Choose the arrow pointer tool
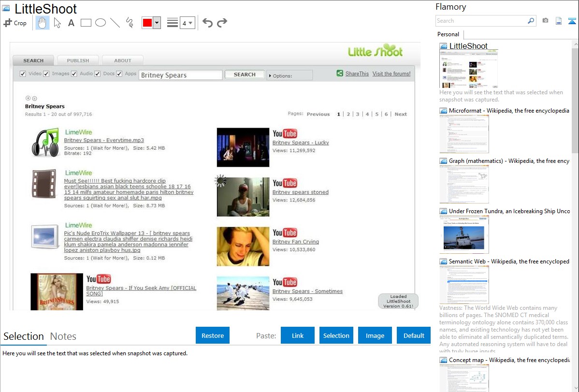The height and width of the screenshot is (392, 579). (x=57, y=23)
